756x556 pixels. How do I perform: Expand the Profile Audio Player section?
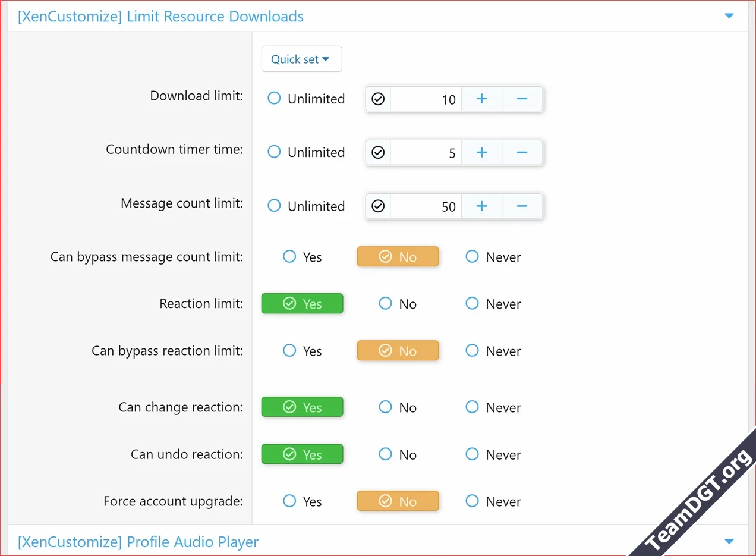(x=729, y=541)
